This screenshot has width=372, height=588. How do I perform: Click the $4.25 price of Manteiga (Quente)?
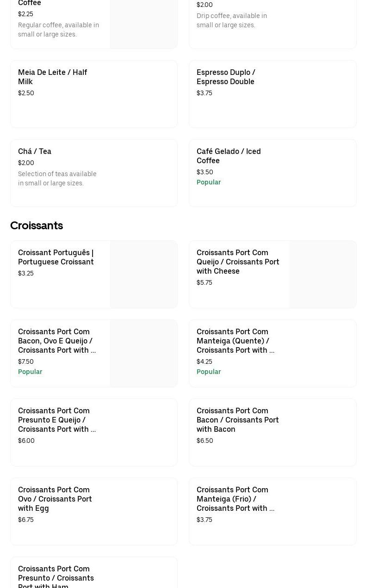pyautogui.click(x=205, y=361)
